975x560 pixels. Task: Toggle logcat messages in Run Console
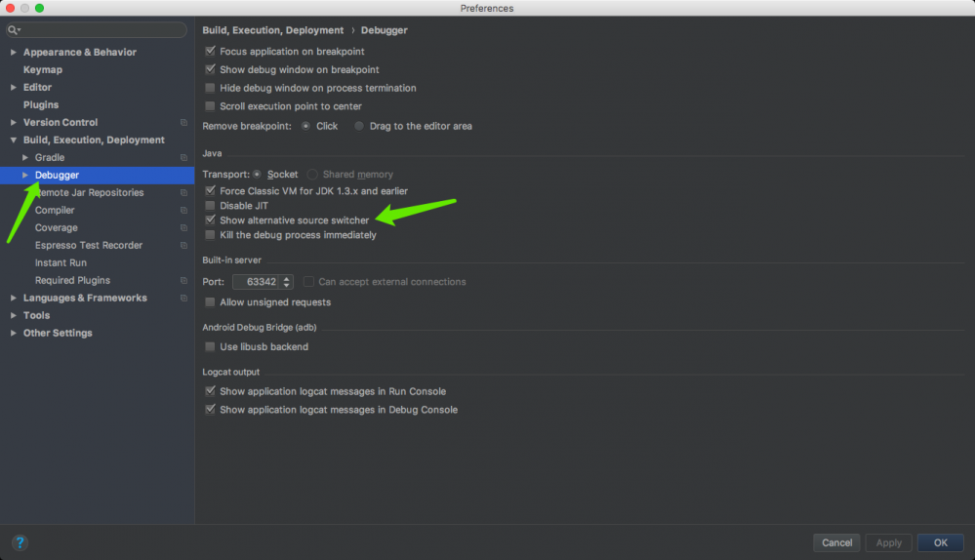210,391
